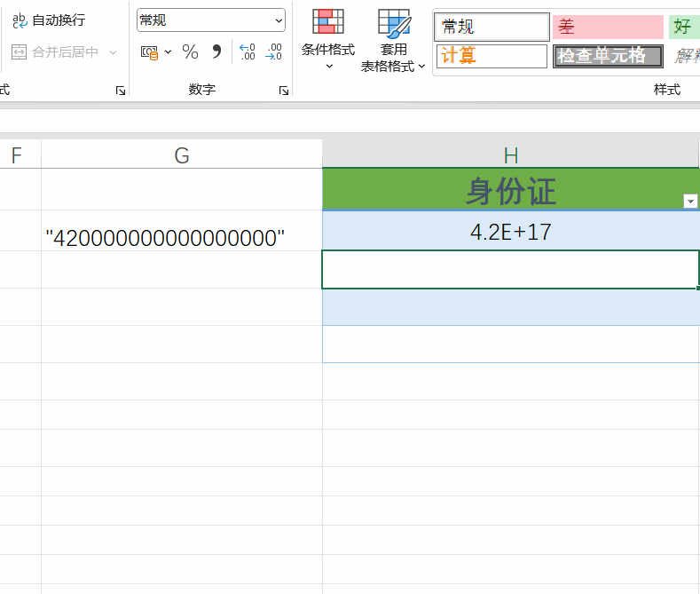Apply comma style number format

tap(216, 52)
